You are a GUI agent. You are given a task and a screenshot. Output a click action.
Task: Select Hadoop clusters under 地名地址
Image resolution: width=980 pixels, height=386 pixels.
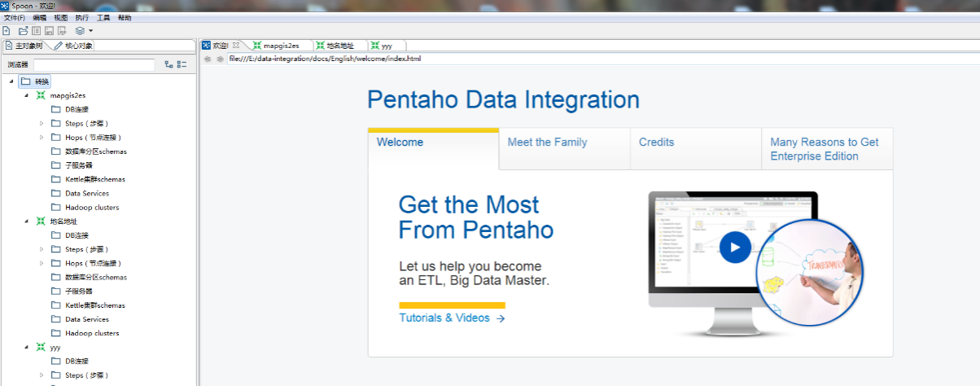point(85,333)
